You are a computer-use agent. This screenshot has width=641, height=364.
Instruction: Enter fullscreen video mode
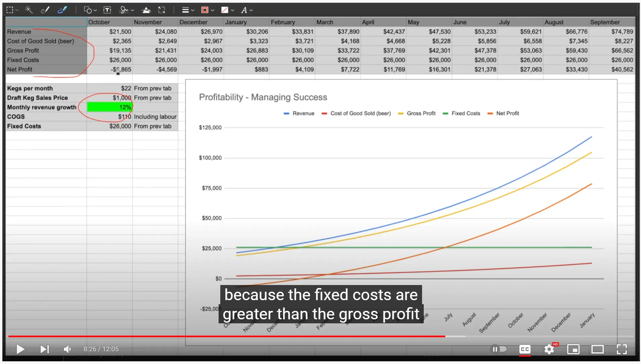pos(621,349)
